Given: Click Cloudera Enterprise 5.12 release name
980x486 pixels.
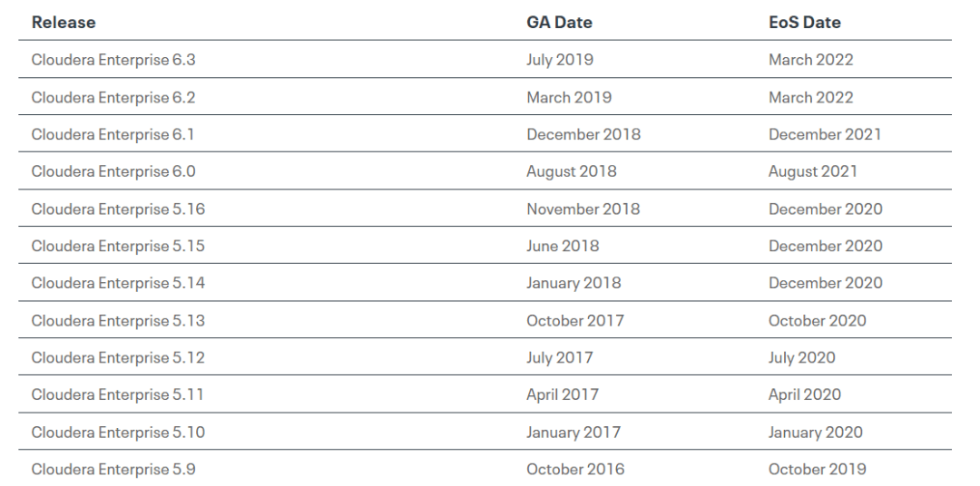Looking at the screenshot, I should point(118,357).
